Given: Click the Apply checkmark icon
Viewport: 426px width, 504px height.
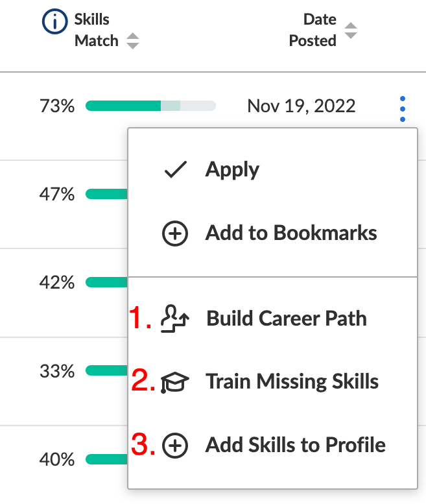Looking at the screenshot, I should pyautogui.click(x=175, y=169).
